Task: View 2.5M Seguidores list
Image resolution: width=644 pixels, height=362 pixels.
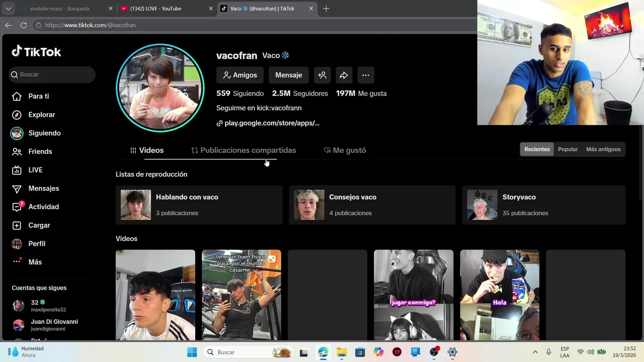Action: [x=300, y=94]
